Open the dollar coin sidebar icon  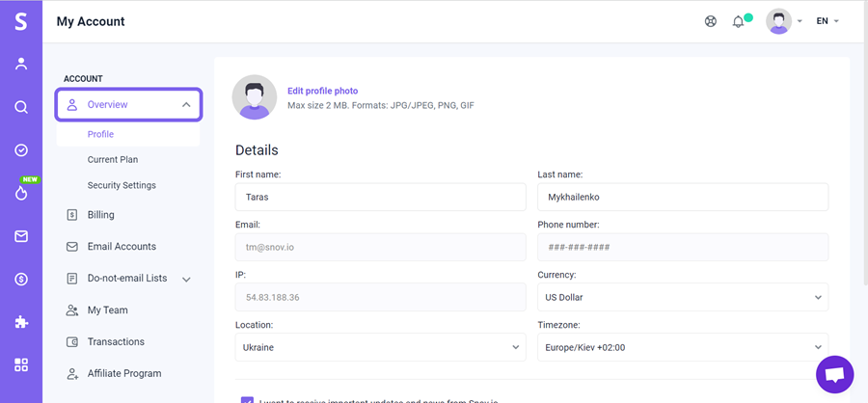21,279
